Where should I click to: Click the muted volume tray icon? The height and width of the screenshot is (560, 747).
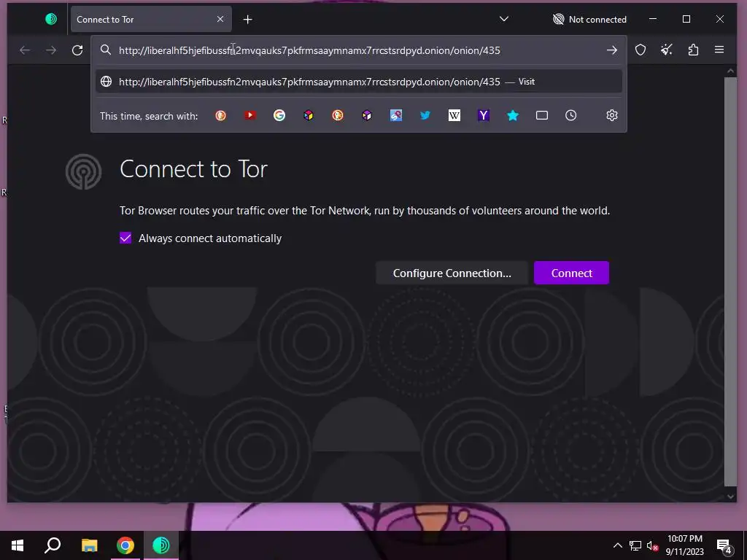(652, 545)
